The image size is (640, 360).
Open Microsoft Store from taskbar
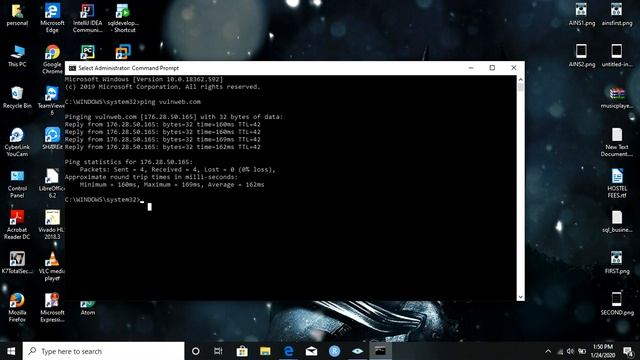[x=242, y=351]
